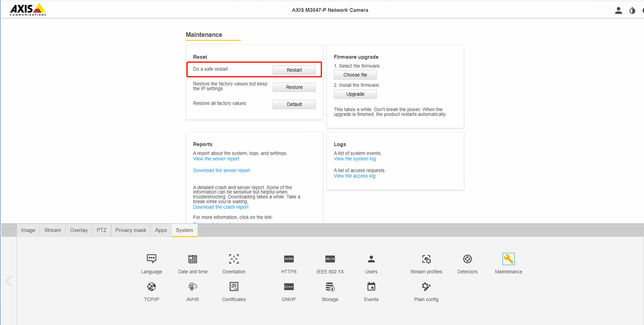This screenshot has height=325, width=644.
Task: Open the Certificates icon
Action: tap(234, 287)
